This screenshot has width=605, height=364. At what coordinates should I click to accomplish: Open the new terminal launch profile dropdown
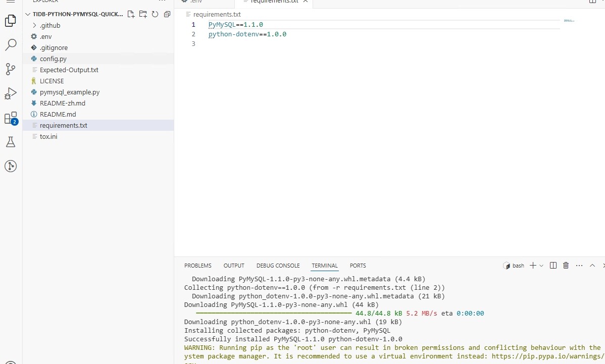click(x=541, y=266)
